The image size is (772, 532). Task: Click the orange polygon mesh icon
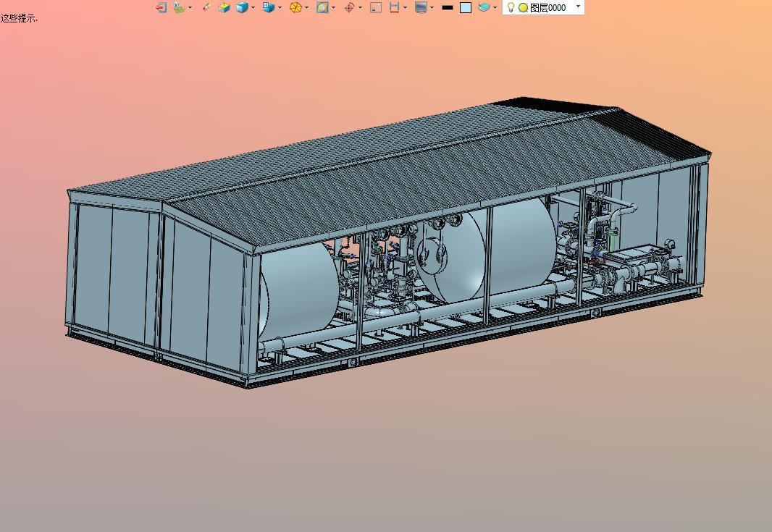[295, 7]
